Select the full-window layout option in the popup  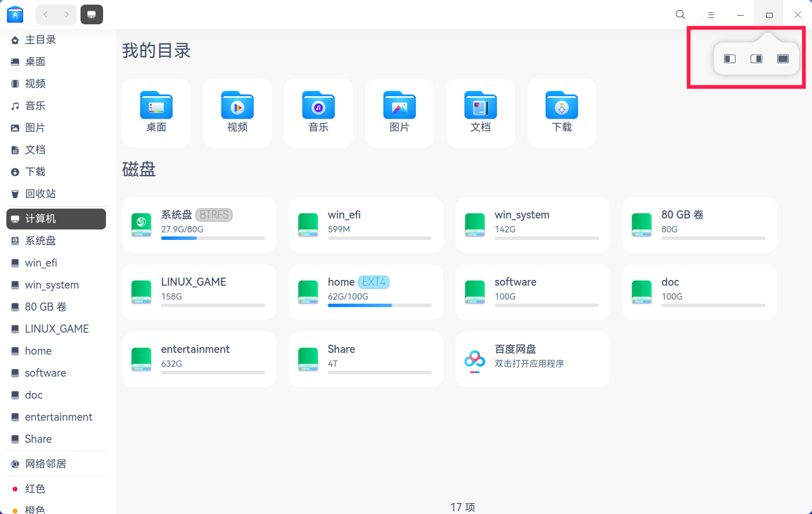(782, 58)
